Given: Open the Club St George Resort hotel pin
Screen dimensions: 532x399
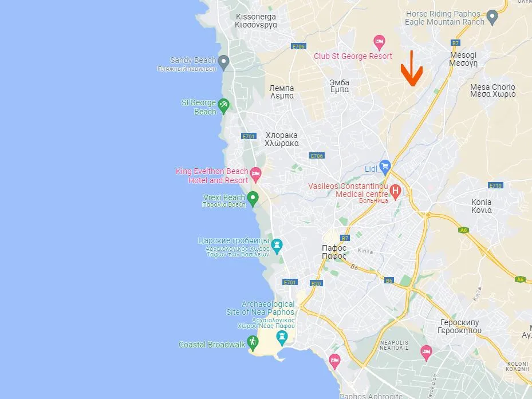Looking at the screenshot, I should [379, 43].
